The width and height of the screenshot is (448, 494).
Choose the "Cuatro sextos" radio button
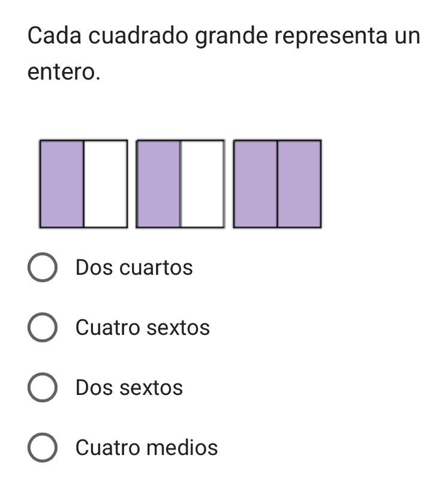(x=43, y=327)
